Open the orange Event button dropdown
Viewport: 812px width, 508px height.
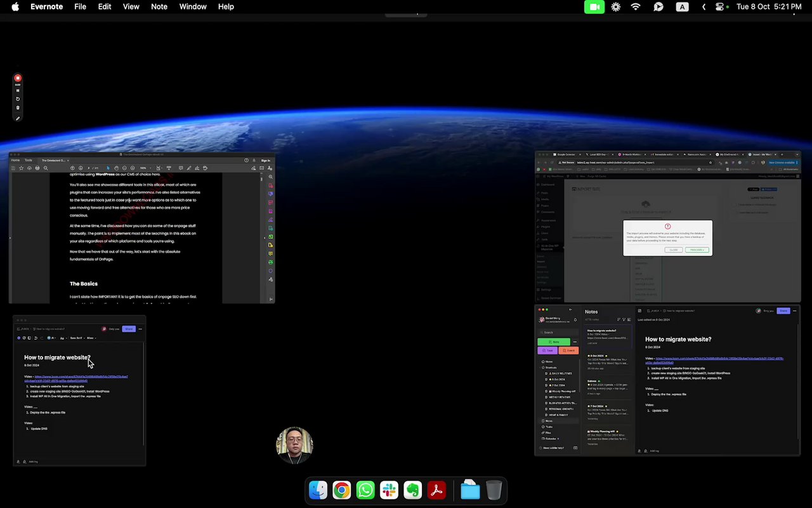(568, 351)
